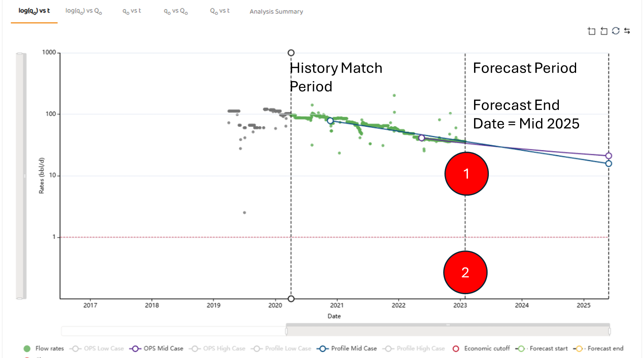Click red circle marker number 1
Image resolution: width=644 pixels, height=358 pixels.
pyautogui.click(x=466, y=173)
